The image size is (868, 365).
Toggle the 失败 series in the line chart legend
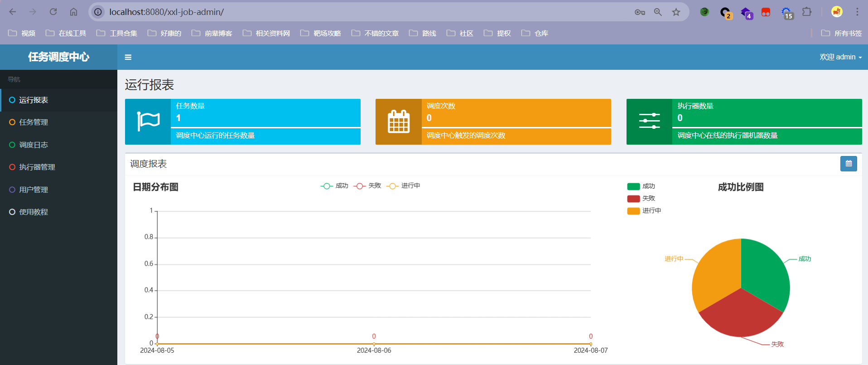tap(367, 186)
